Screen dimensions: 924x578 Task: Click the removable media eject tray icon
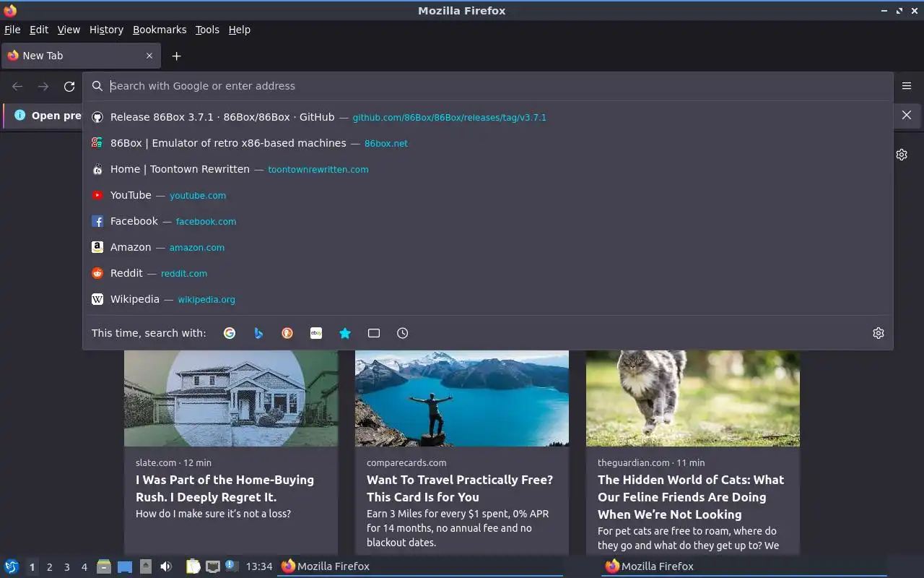click(146, 566)
